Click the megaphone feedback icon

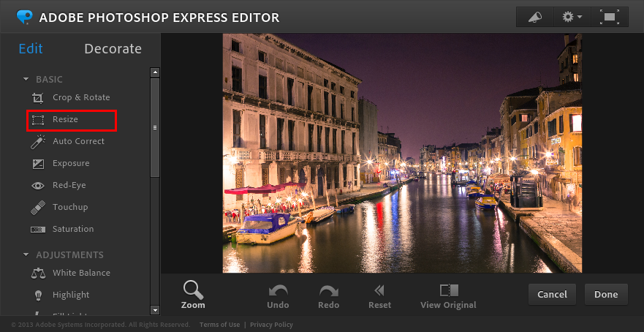535,17
